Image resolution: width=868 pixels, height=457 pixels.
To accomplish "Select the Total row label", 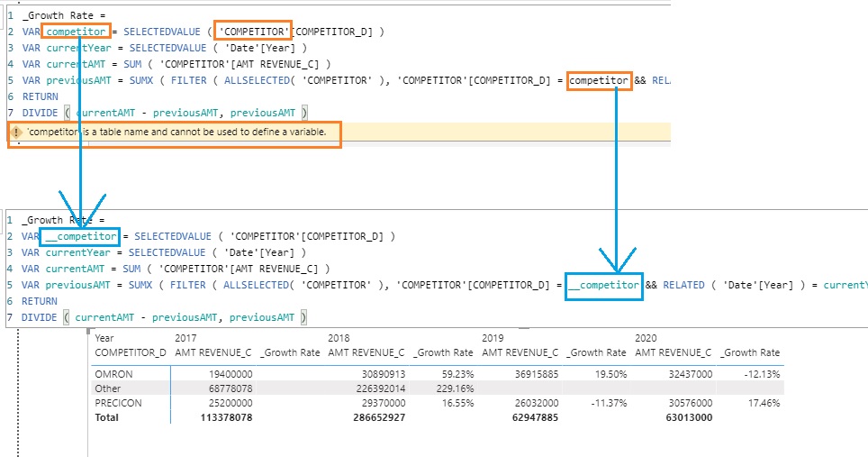I will tap(107, 417).
